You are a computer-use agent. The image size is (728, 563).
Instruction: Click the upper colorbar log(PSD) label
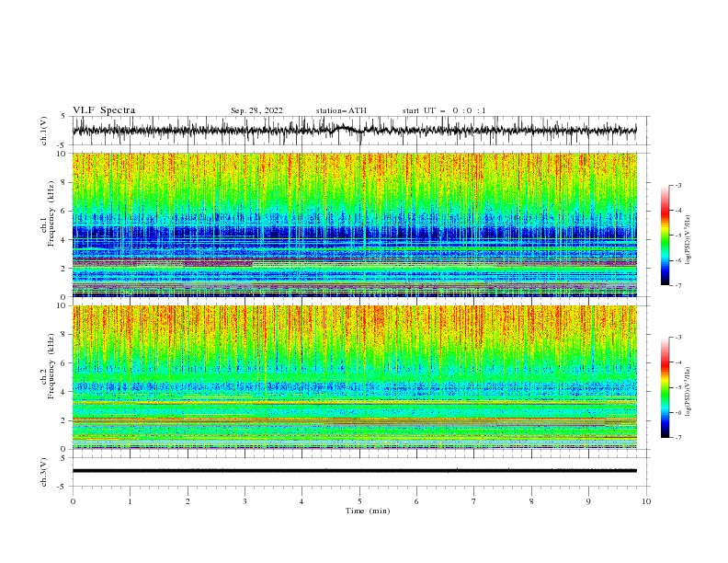(688, 240)
